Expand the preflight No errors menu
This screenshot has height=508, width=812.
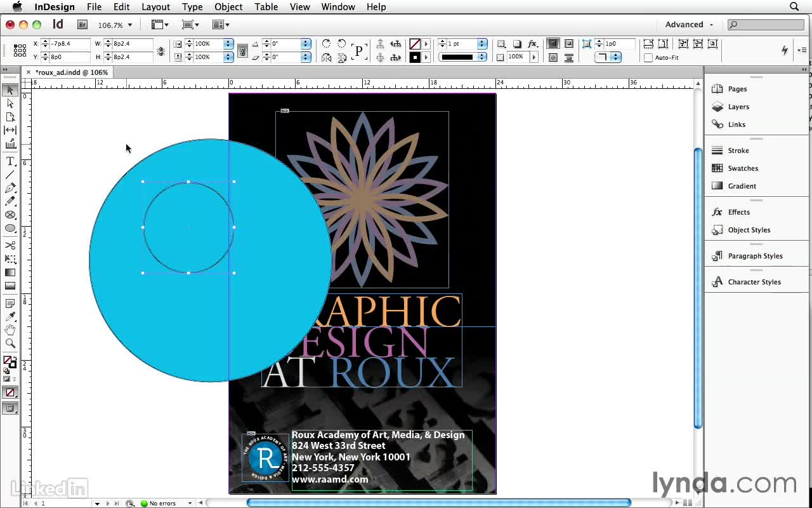189,504
